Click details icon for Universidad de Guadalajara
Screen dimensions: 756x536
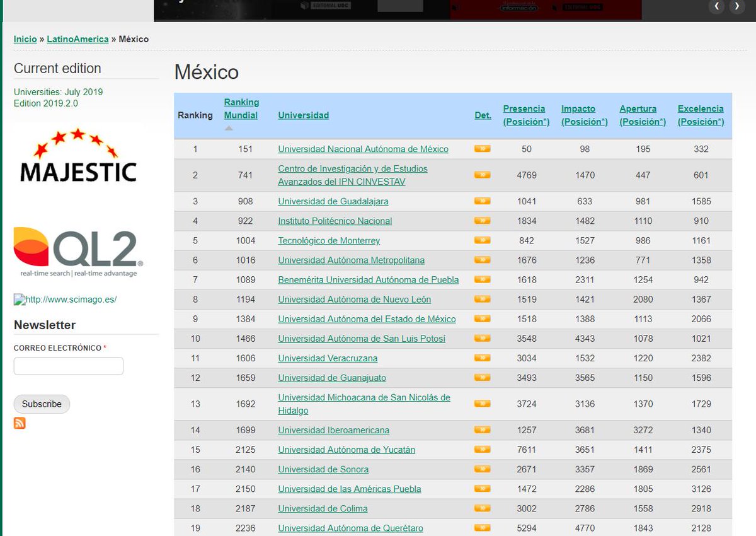(x=483, y=201)
